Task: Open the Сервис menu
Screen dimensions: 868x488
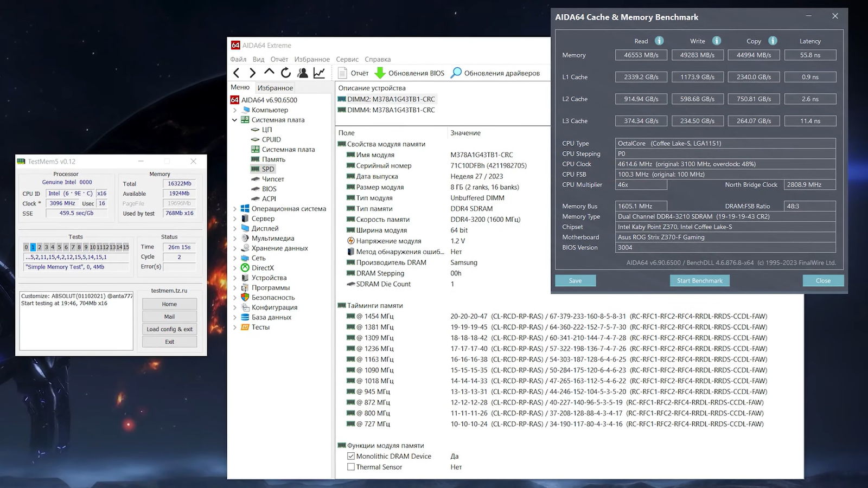Action: pos(347,59)
